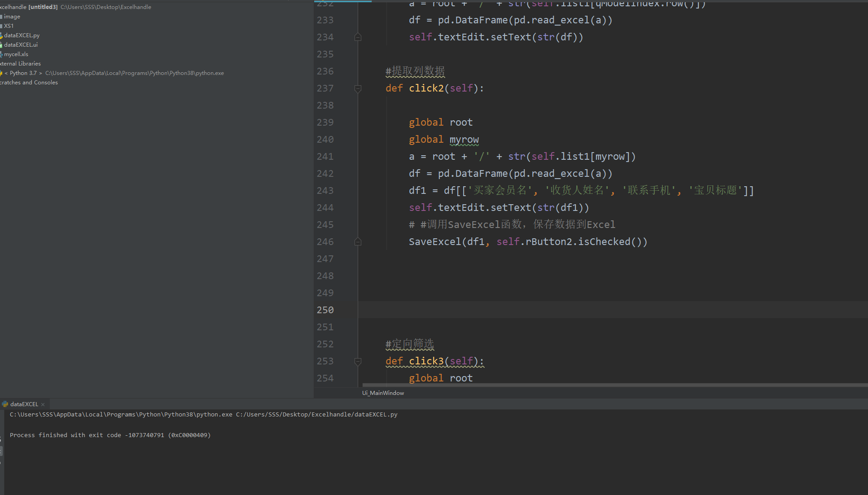Click 'self.textEdit.setText(str(df))' on line 234
Image resolution: width=868 pixels, height=495 pixels.
(x=496, y=37)
